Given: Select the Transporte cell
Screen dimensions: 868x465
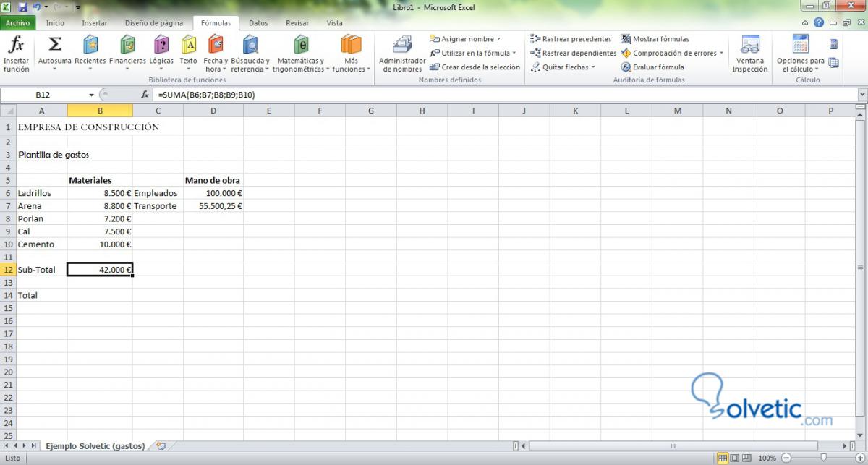Looking at the screenshot, I should pyautogui.click(x=158, y=206).
